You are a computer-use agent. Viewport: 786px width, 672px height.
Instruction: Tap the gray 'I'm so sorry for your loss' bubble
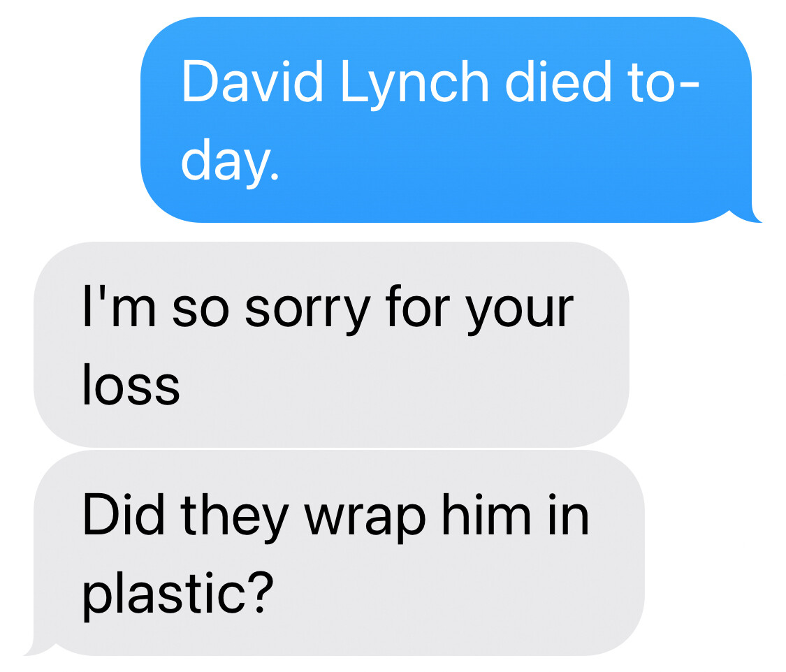(x=331, y=345)
